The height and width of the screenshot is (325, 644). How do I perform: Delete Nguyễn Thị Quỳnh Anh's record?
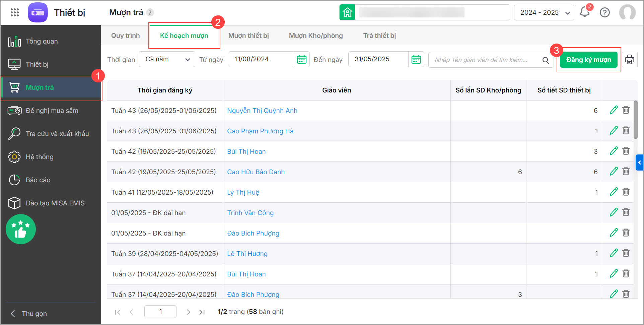coord(626,110)
